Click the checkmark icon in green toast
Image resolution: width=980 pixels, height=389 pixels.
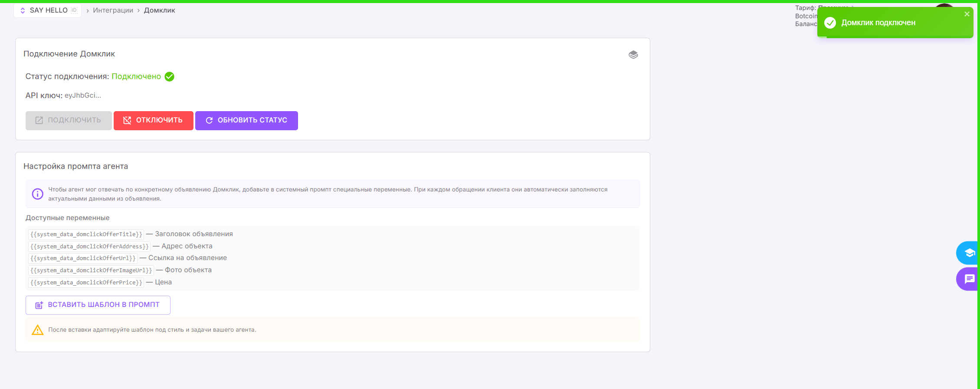click(x=830, y=23)
